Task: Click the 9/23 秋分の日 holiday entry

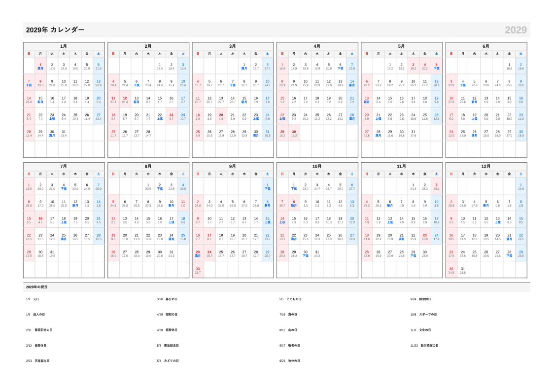Action: pyautogui.click(x=289, y=361)
